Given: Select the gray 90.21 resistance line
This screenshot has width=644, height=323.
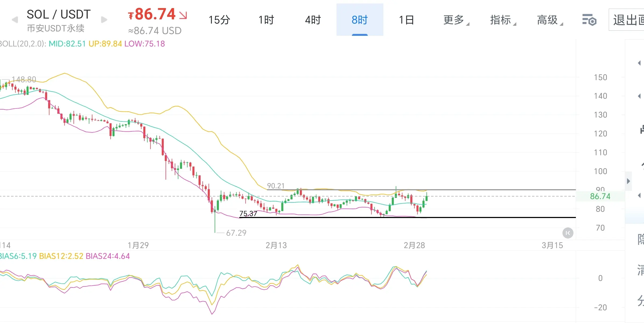Looking at the screenshot, I should [485, 190].
